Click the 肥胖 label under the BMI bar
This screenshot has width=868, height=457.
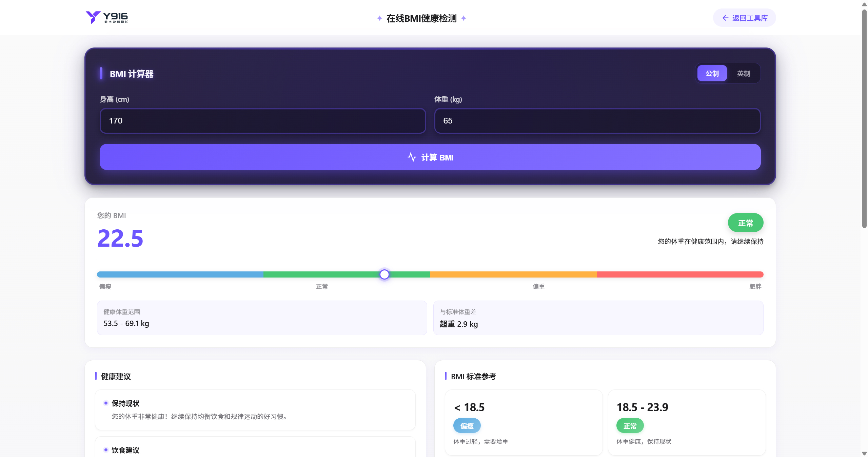(755, 286)
